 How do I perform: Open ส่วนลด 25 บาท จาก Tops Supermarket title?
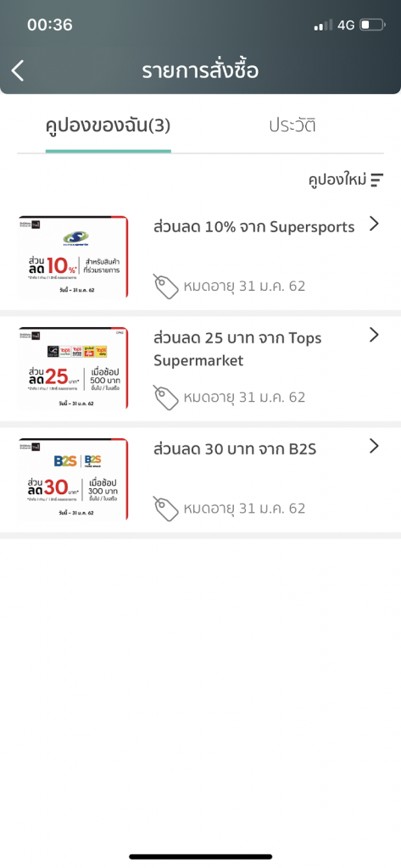click(237, 349)
